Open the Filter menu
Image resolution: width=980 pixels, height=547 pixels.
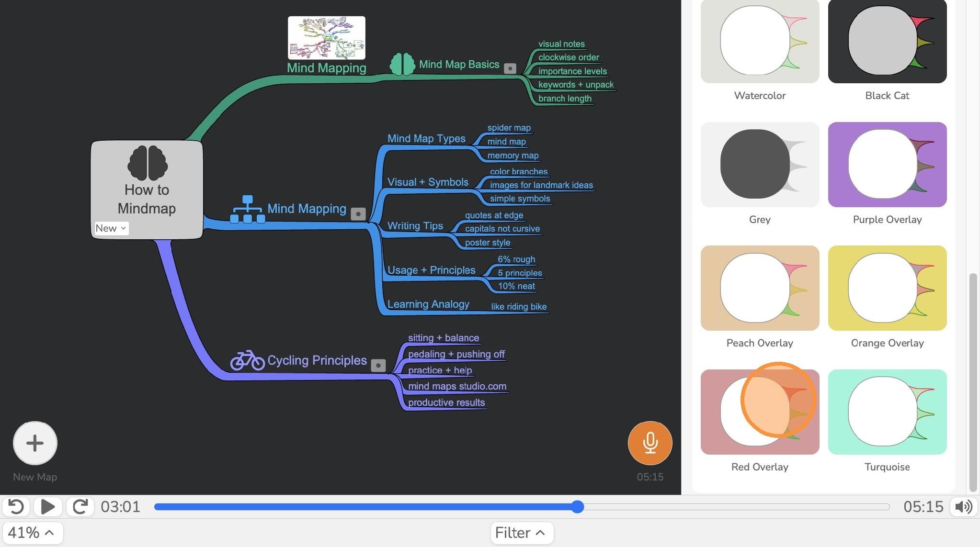click(522, 533)
